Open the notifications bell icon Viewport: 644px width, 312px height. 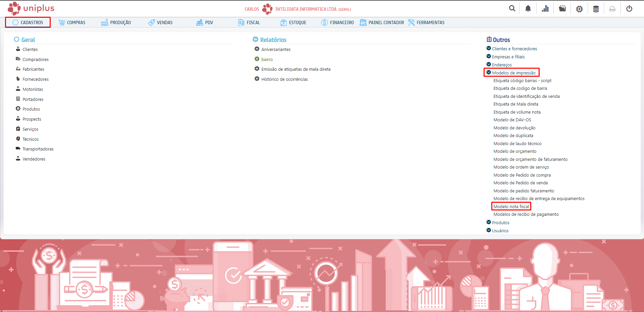pos(528,8)
